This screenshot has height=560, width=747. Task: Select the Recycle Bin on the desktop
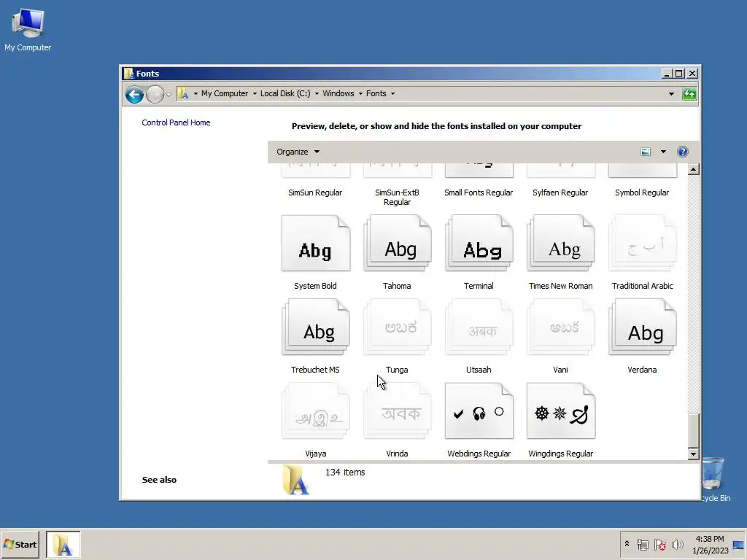tap(713, 478)
